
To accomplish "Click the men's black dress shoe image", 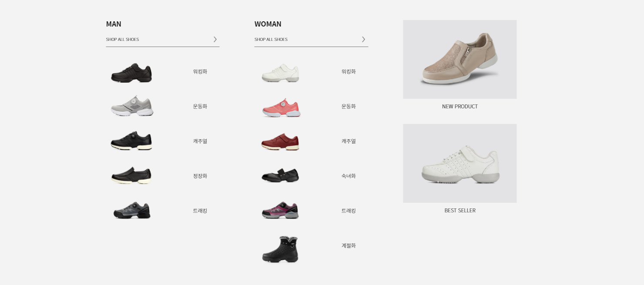I will (131, 175).
